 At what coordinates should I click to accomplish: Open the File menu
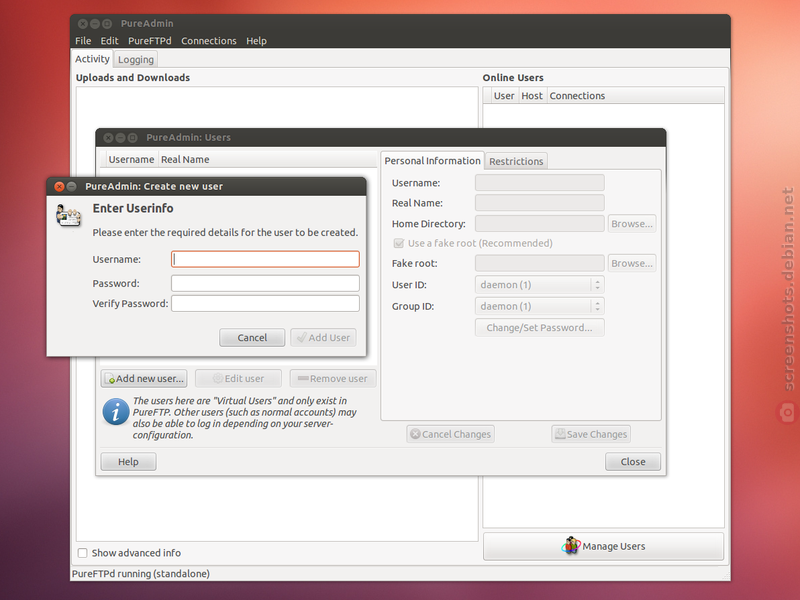pos(83,41)
